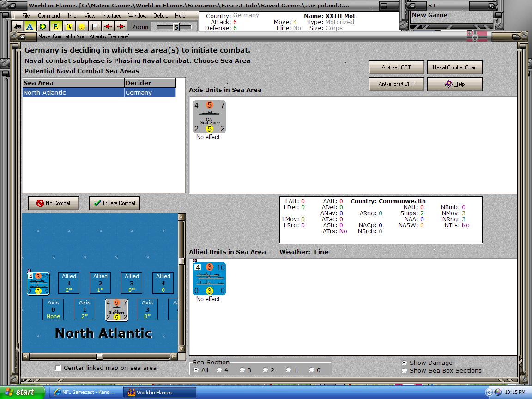Open the Naval Combat Chart
Viewport: 532px width, 399px height.
(454, 67)
